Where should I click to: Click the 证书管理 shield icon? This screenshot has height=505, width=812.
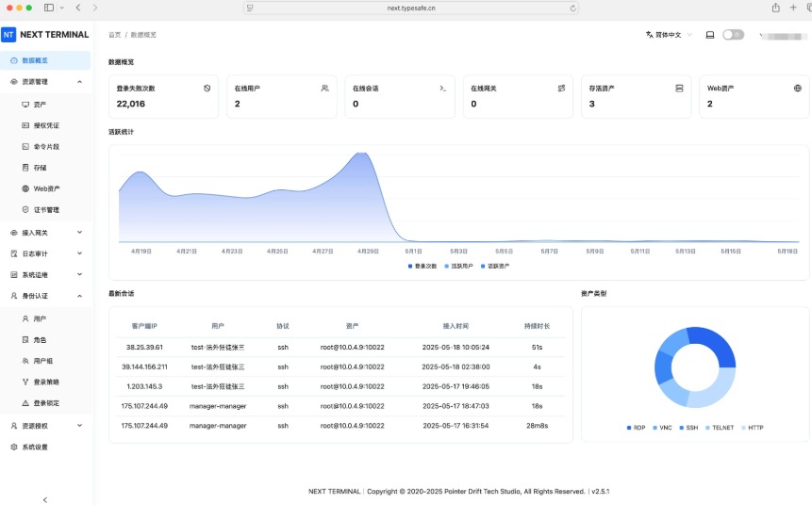(25, 209)
